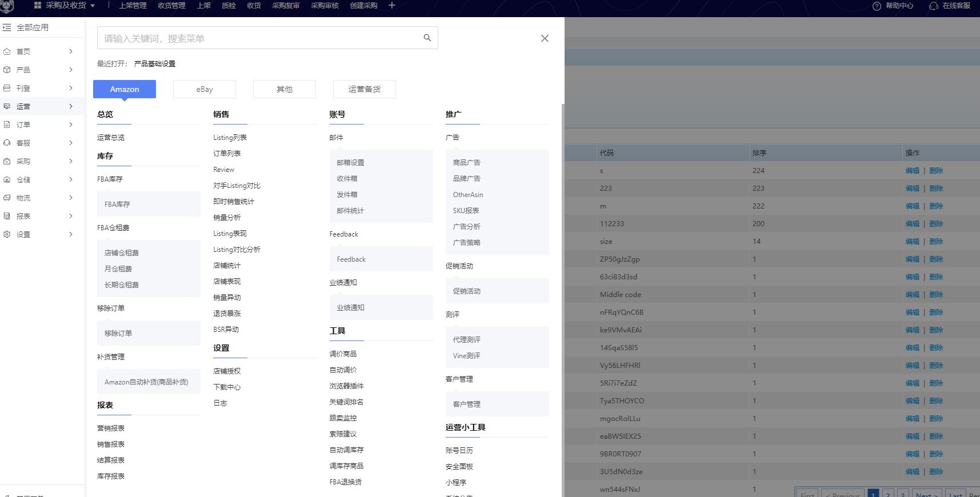Select the Amazon platform tab

tap(125, 89)
